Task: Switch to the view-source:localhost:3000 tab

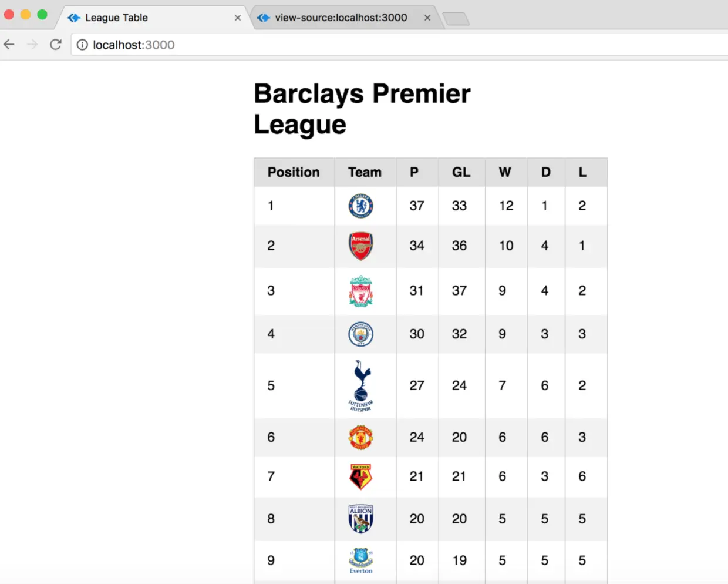Action: pyautogui.click(x=341, y=18)
